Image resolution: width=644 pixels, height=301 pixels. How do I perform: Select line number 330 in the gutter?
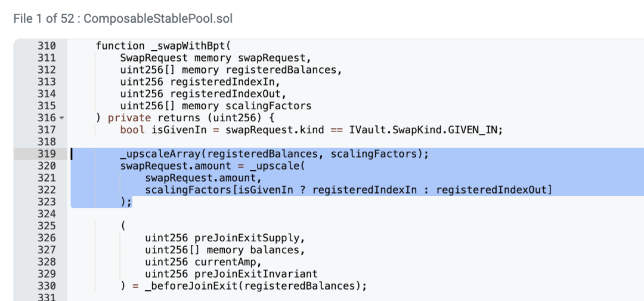(x=47, y=285)
